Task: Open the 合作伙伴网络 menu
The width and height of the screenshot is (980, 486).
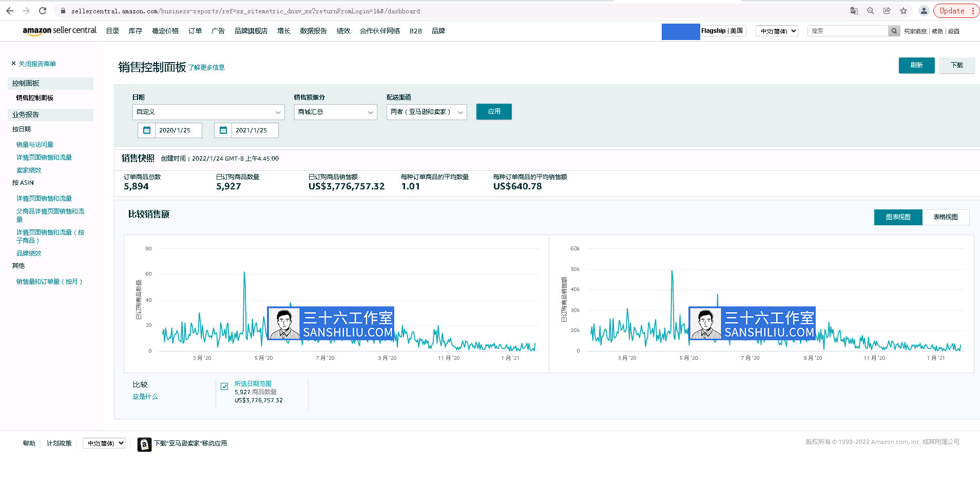Action: 380,31
